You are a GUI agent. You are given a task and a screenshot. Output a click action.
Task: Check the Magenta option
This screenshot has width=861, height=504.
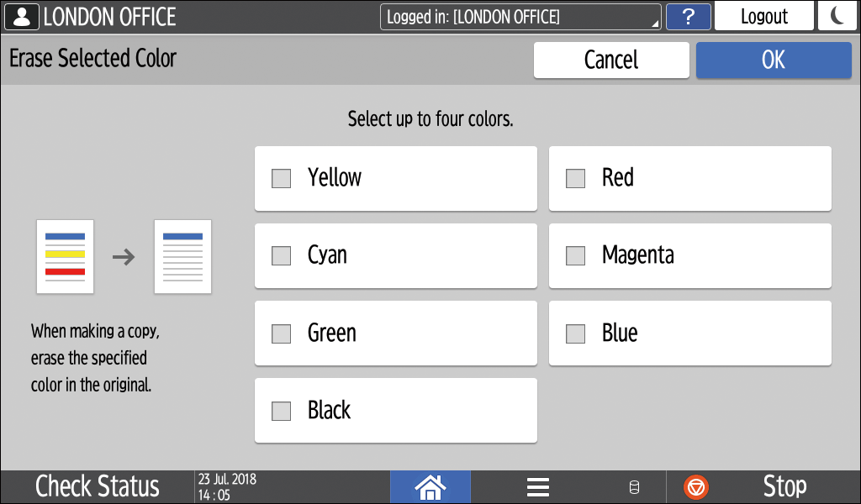[576, 255]
